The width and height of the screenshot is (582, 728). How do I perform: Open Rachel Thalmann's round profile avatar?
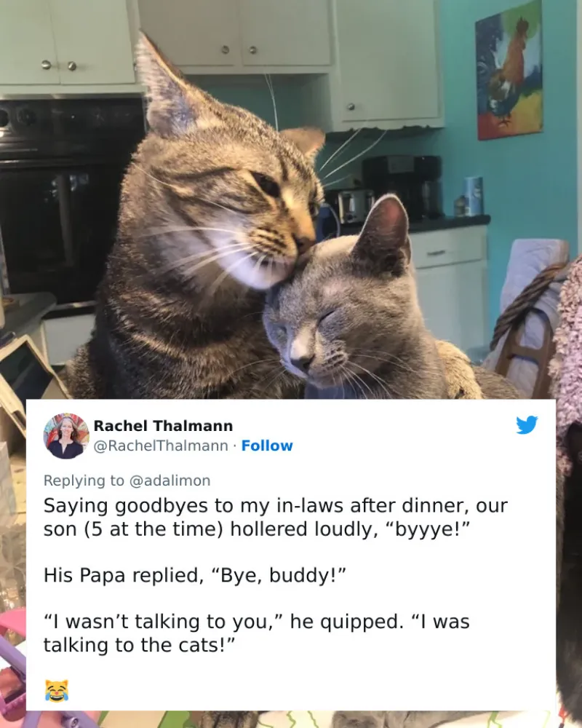[66, 435]
